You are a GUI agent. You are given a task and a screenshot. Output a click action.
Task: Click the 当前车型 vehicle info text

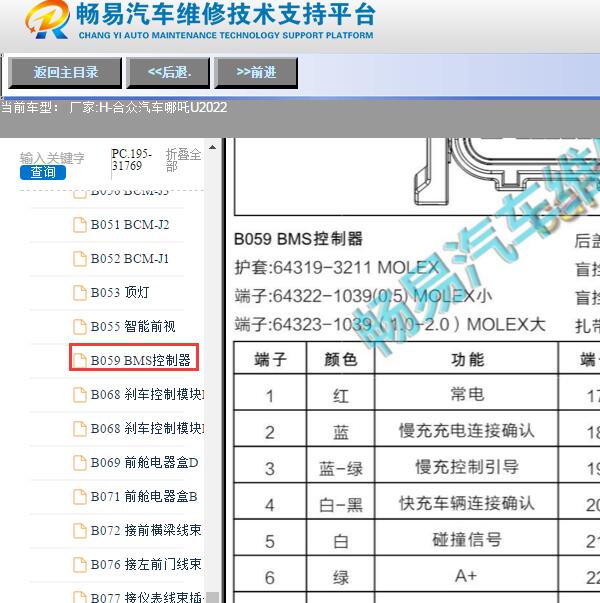coord(114,107)
